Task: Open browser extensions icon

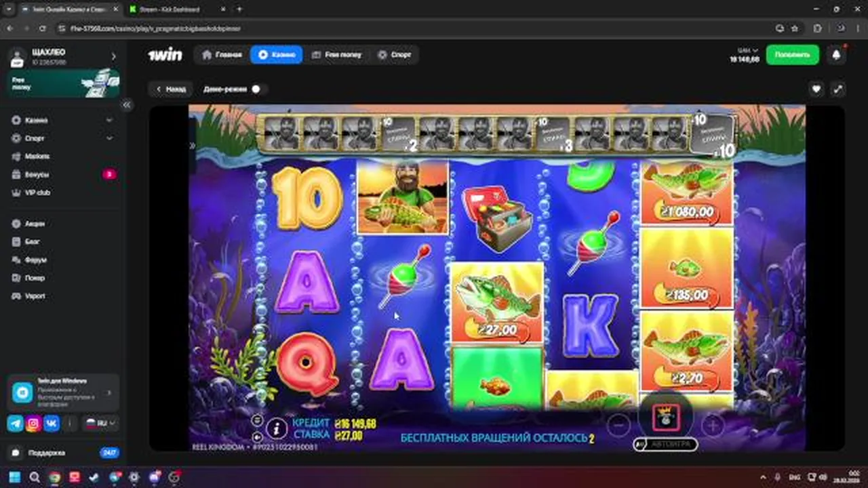Action: (817, 28)
